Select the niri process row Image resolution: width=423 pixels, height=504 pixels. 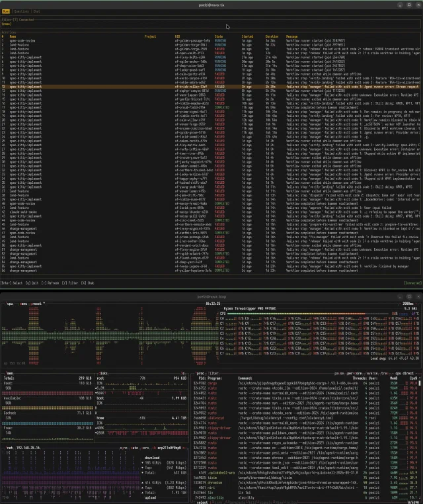tap(305, 487)
